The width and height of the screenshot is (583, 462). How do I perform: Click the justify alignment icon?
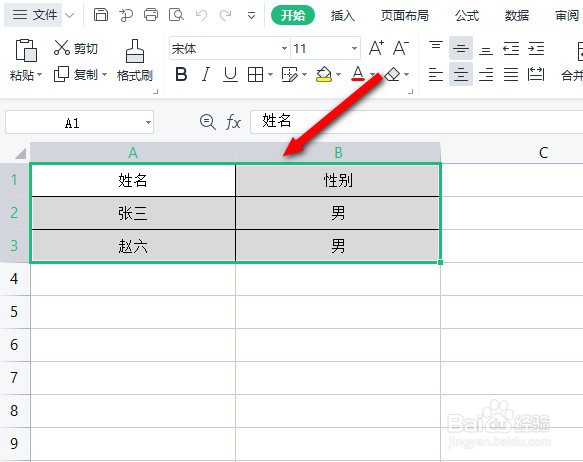[511, 74]
